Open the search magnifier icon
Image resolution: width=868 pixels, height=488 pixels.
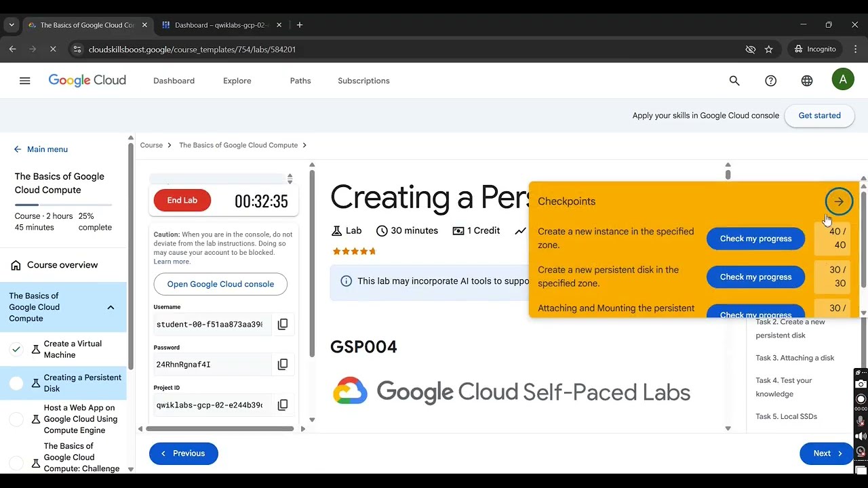point(734,81)
